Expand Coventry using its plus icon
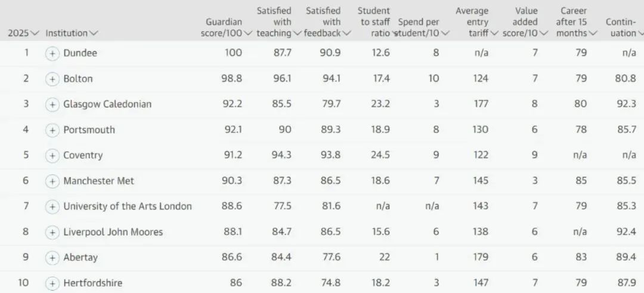The width and height of the screenshot is (644, 293). click(52, 156)
